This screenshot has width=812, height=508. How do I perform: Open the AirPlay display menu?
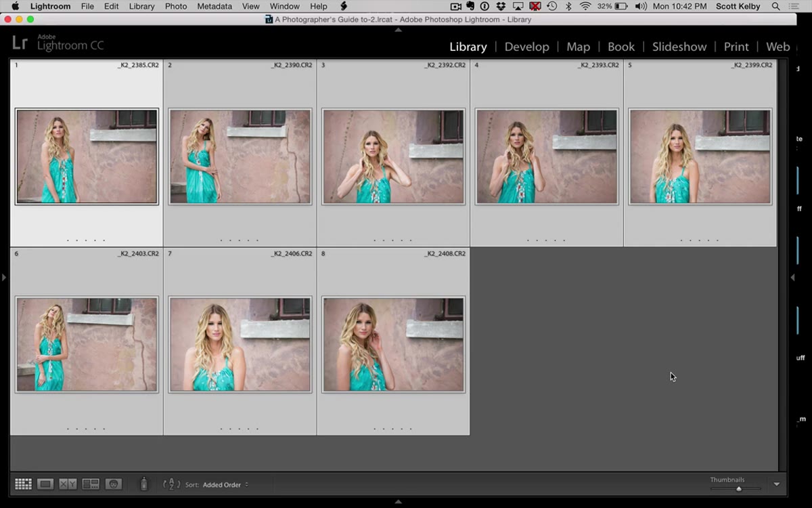point(518,6)
